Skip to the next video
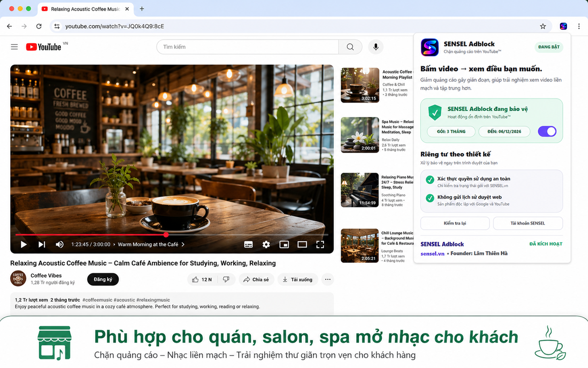Screen dimensions: 588x368 42,244
